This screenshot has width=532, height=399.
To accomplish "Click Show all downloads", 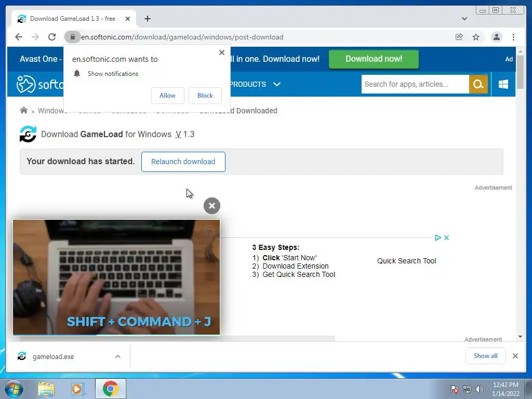I will [486, 356].
